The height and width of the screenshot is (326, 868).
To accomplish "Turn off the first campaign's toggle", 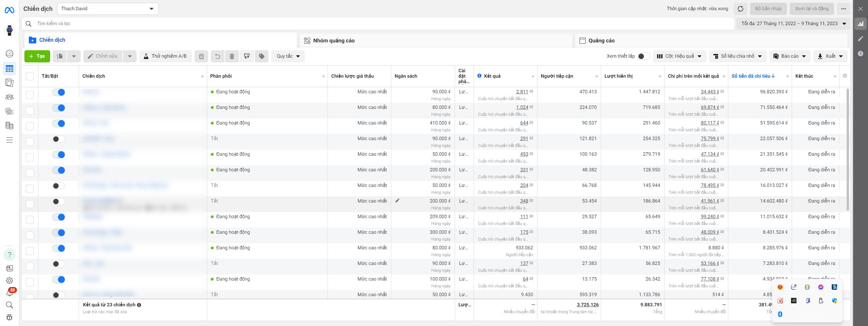I will tap(59, 92).
